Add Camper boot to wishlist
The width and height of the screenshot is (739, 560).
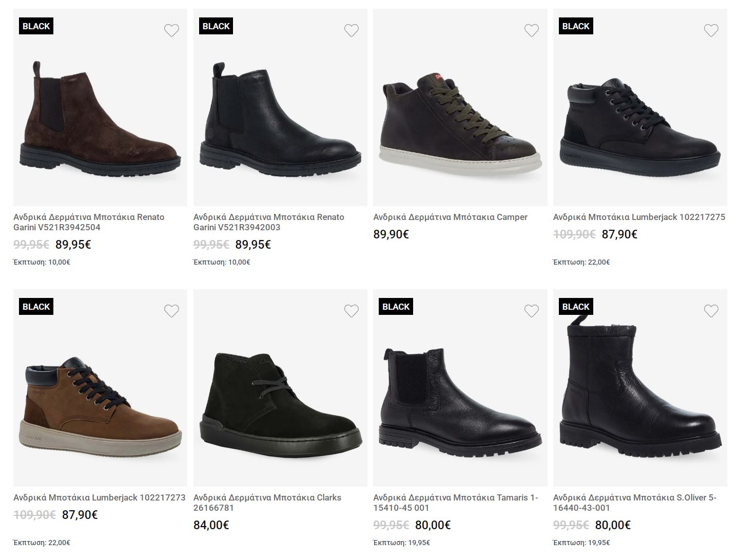pos(531,31)
